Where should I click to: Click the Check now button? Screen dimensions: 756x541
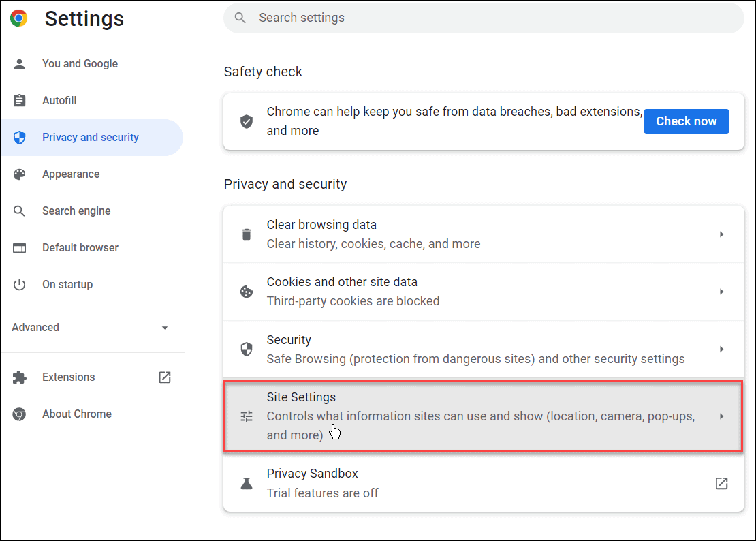(x=686, y=121)
